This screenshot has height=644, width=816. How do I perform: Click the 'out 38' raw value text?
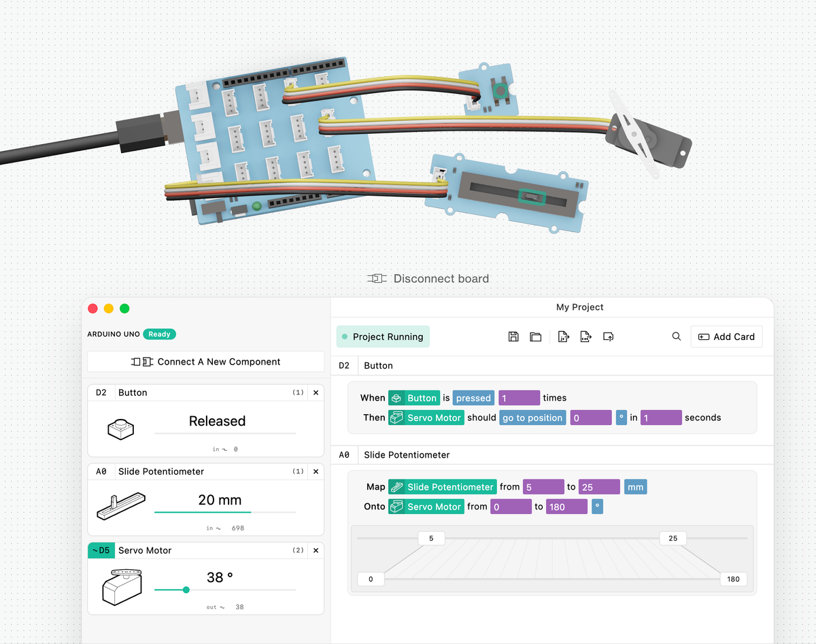(x=225, y=607)
